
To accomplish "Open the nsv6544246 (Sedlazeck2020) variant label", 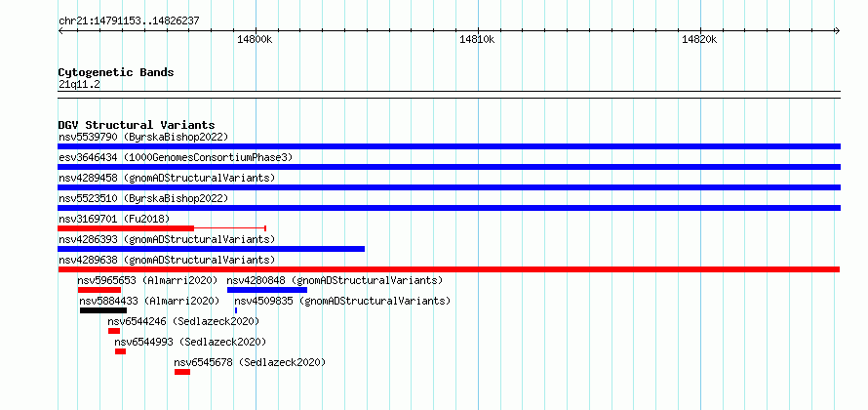I will [183, 321].
